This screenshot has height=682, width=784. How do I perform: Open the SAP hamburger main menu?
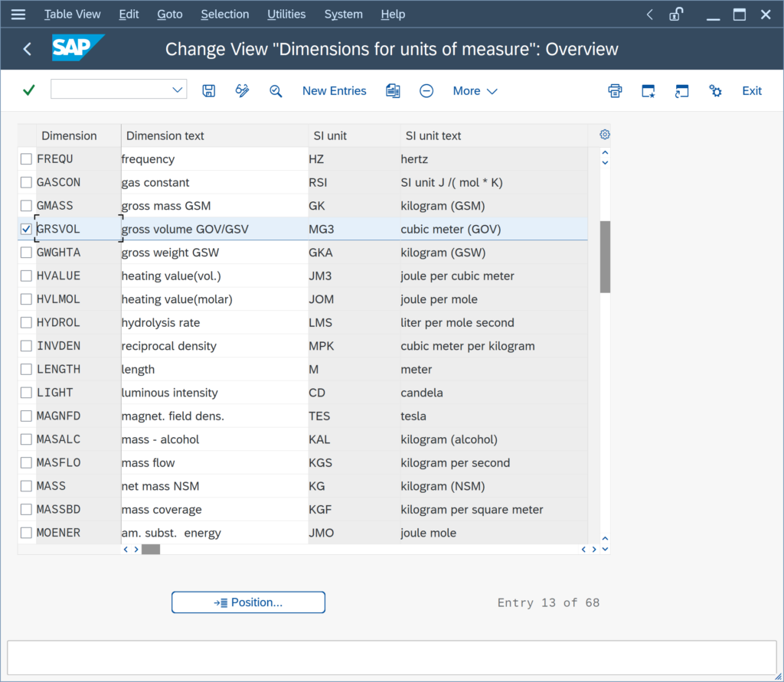18,14
